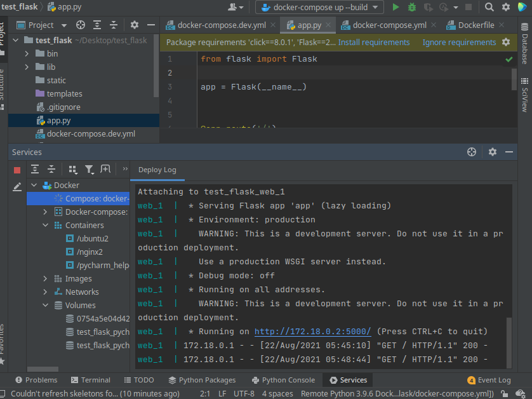532x399 pixels.
Task: Open the profiler dropdown arrow
Action: (x=455, y=8)
